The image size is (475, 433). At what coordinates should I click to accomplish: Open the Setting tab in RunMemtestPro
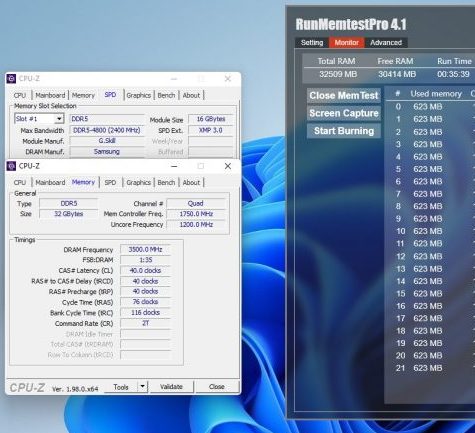312,42
